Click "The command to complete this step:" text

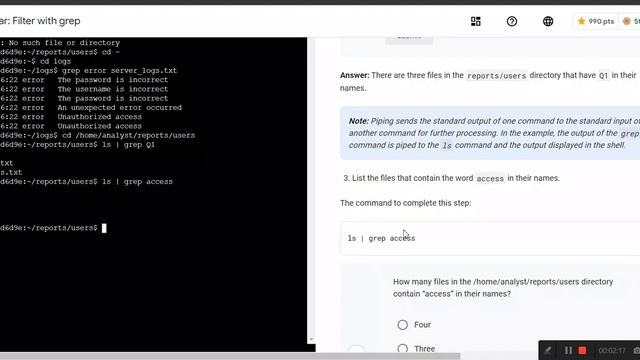(x=405, y=203)
